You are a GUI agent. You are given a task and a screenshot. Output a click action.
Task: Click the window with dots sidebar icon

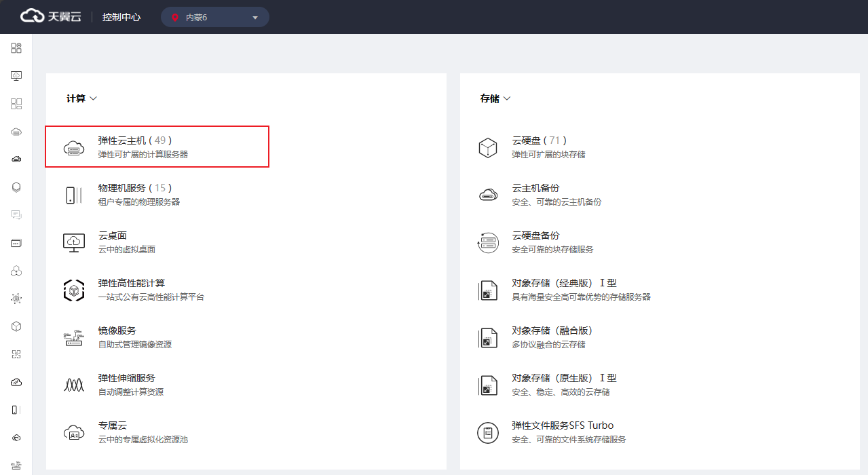[16, 243]
